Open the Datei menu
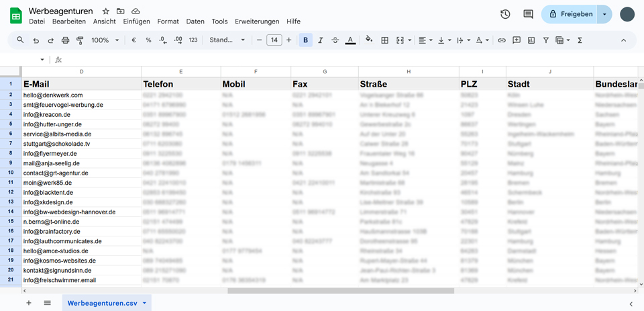 (37, 21)
